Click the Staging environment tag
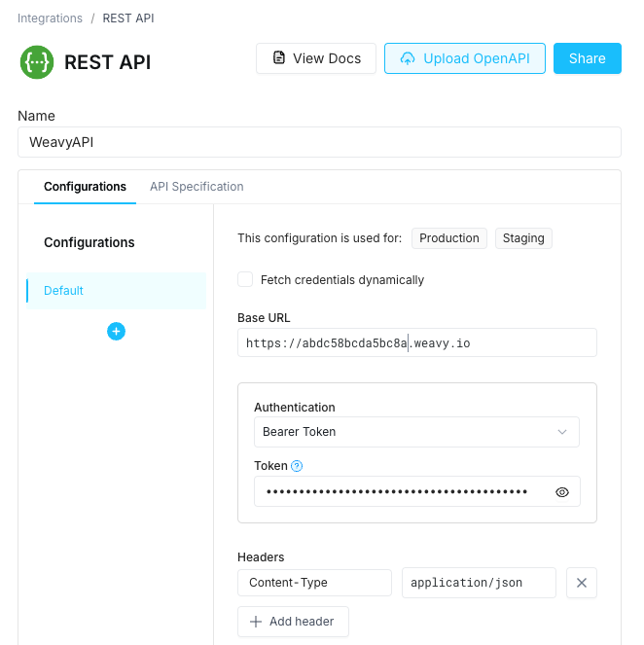 coord(523,238)
